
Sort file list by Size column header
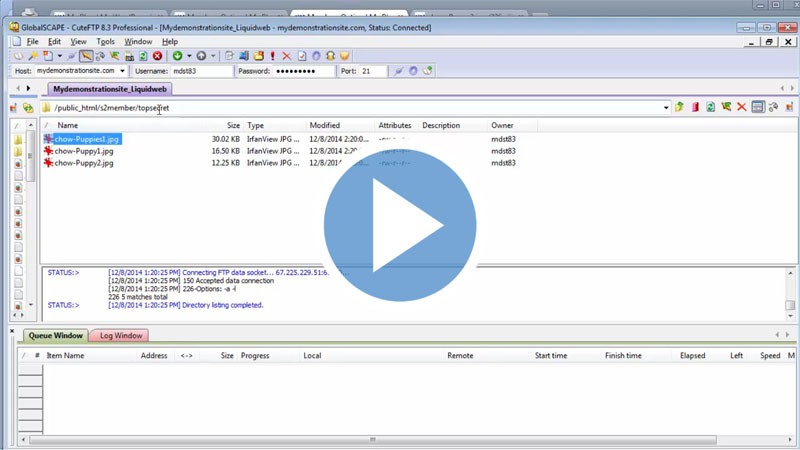click(233, 126)
